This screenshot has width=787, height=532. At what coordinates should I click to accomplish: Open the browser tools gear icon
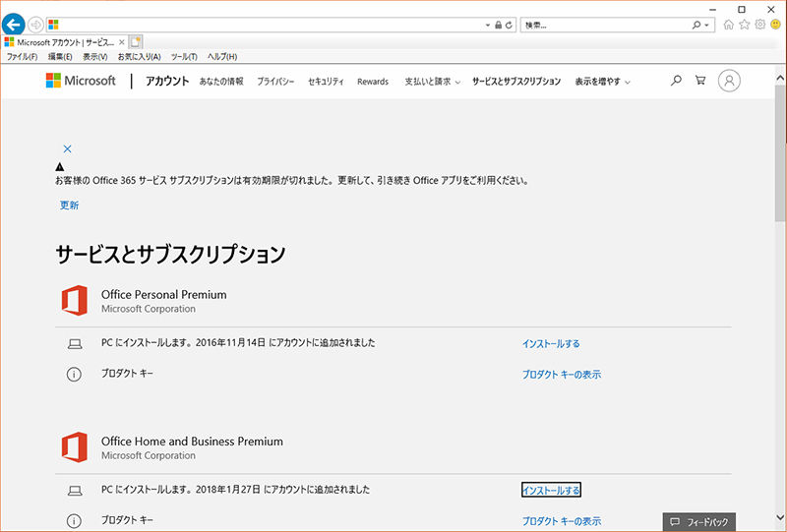(x=759, y=25)
